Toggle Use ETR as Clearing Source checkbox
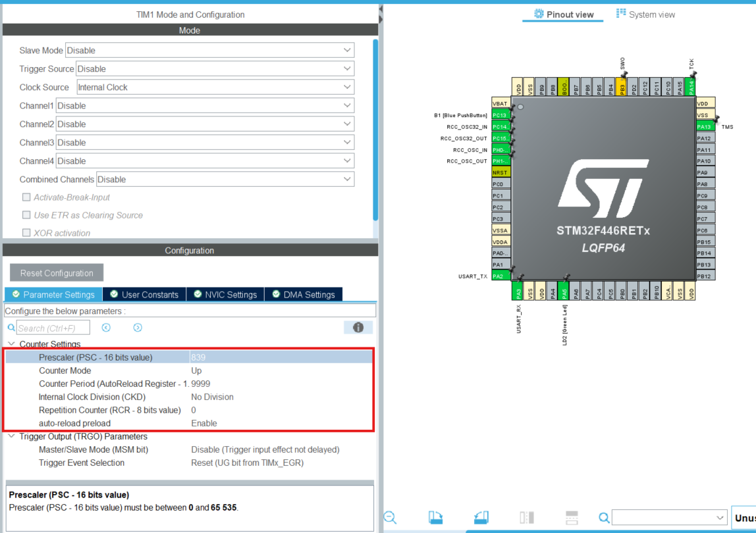This screenshot has height=533, width=756. (26, 215)
